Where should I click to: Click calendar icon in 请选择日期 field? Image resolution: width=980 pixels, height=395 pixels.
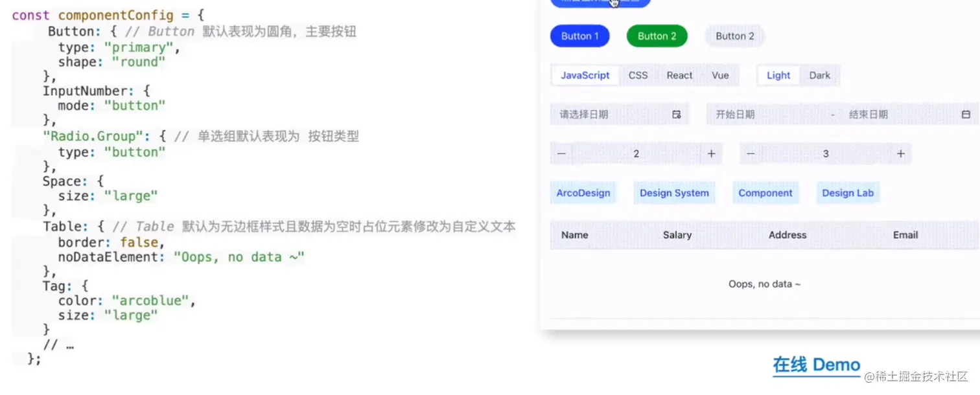[x=677, y=115]
